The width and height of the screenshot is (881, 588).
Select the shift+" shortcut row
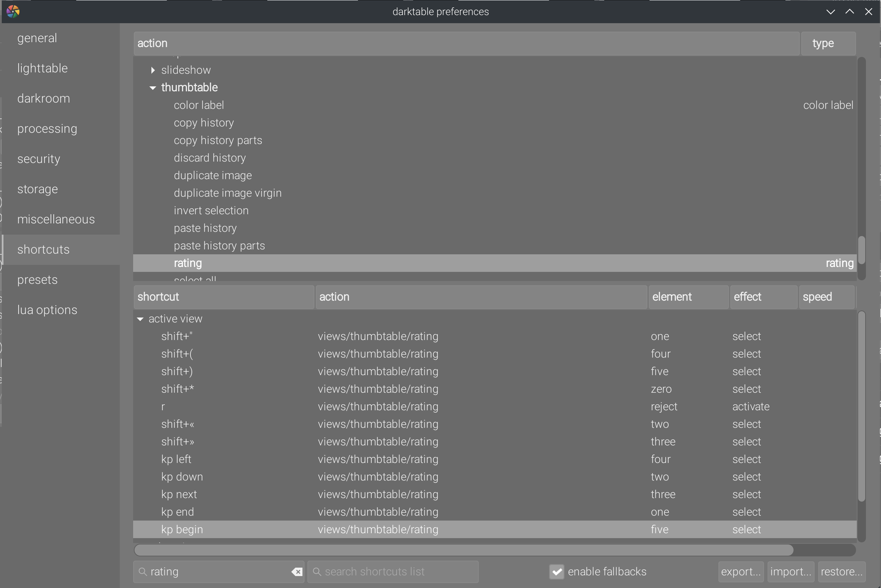[495, 337]
